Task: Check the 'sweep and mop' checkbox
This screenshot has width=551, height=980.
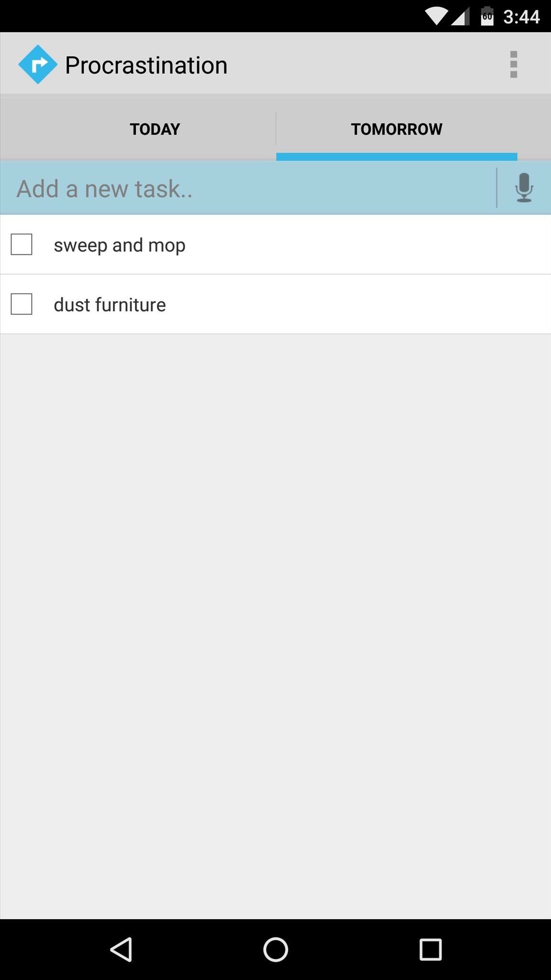Action: (x=22, y=245)
